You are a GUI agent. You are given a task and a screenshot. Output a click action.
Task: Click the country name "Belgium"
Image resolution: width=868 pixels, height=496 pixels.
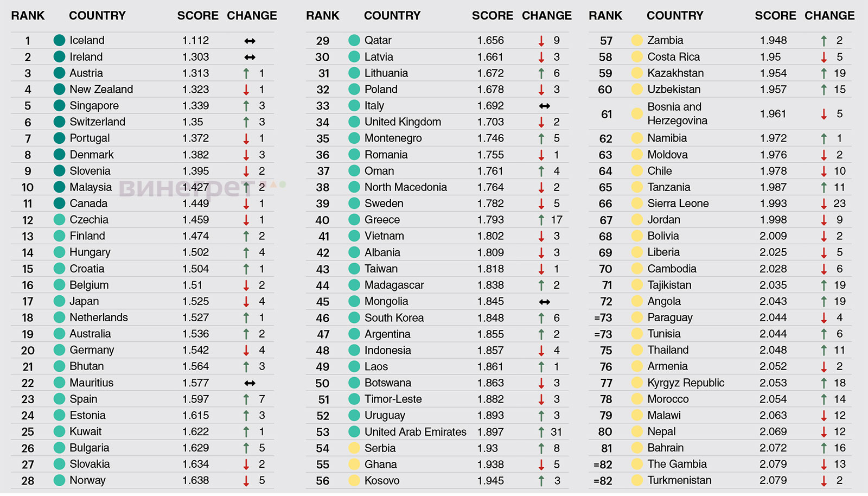pos(89,285)
